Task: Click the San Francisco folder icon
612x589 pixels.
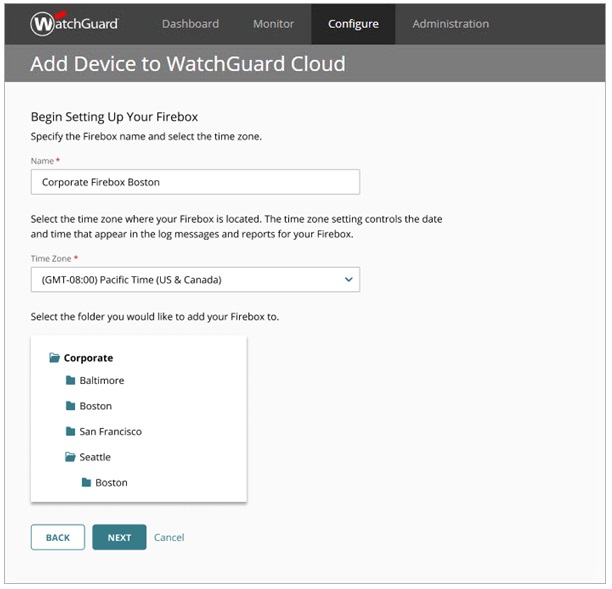Action: point(70,431)
